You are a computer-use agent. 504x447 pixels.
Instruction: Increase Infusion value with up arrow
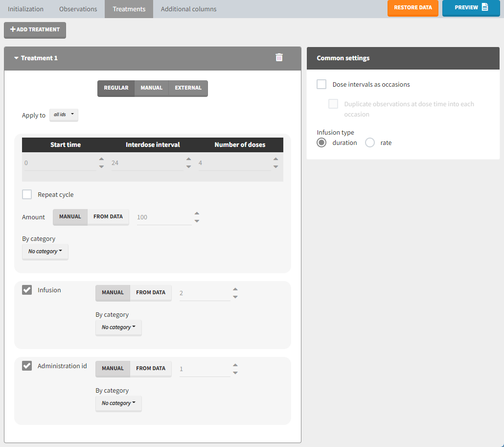tap(235, 289)
